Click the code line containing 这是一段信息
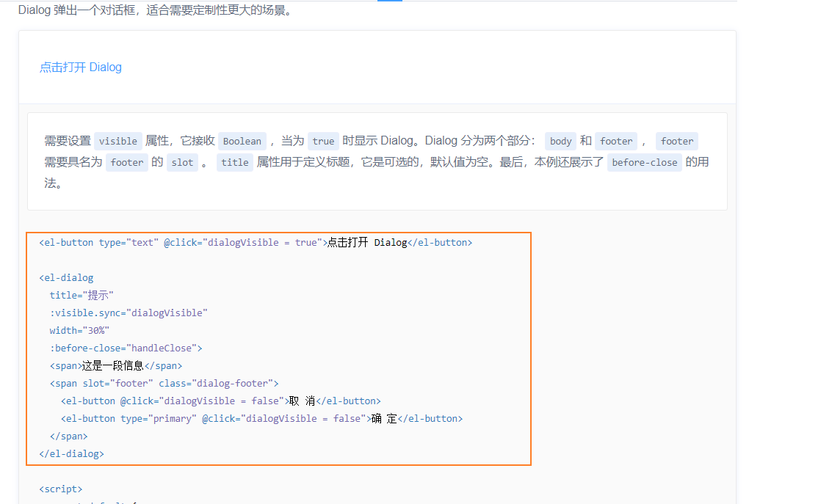 [x=116, y=365]
